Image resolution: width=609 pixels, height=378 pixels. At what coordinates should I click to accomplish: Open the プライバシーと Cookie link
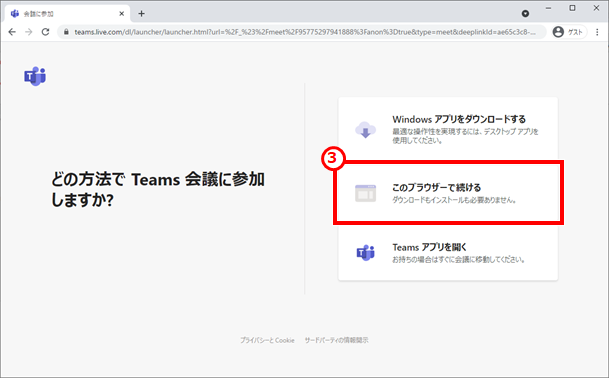coord(267,340)
